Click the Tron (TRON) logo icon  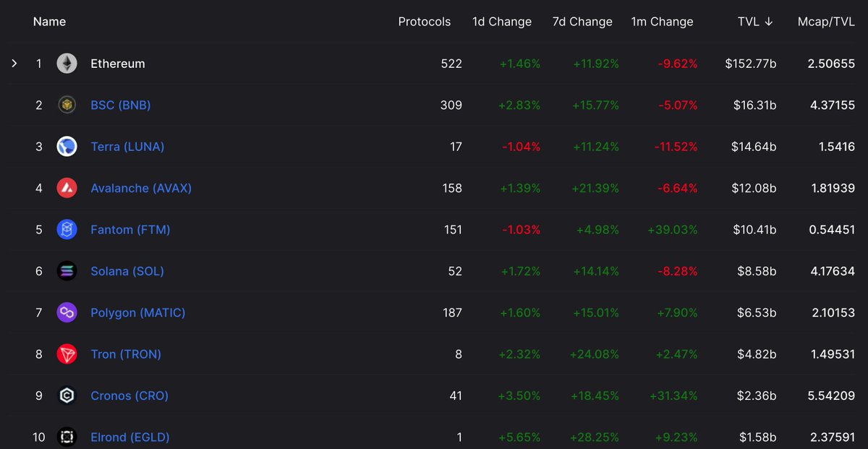point(67,354)
